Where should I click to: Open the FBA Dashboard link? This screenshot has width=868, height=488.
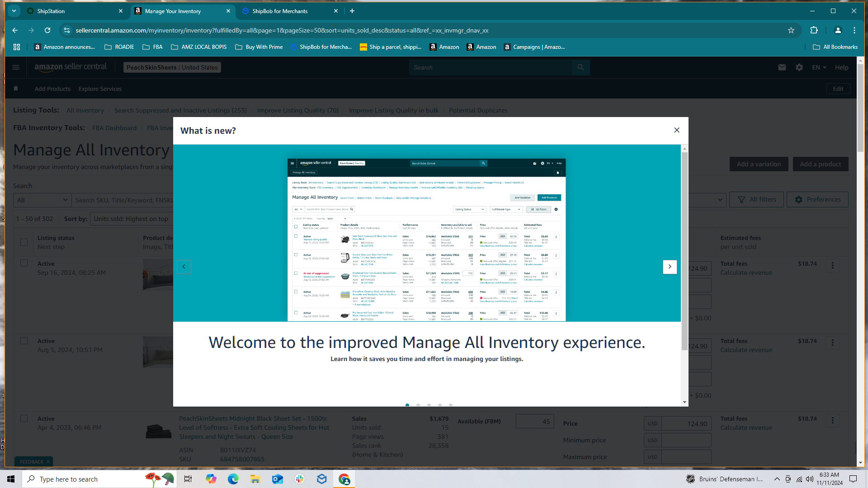[114, 128]
